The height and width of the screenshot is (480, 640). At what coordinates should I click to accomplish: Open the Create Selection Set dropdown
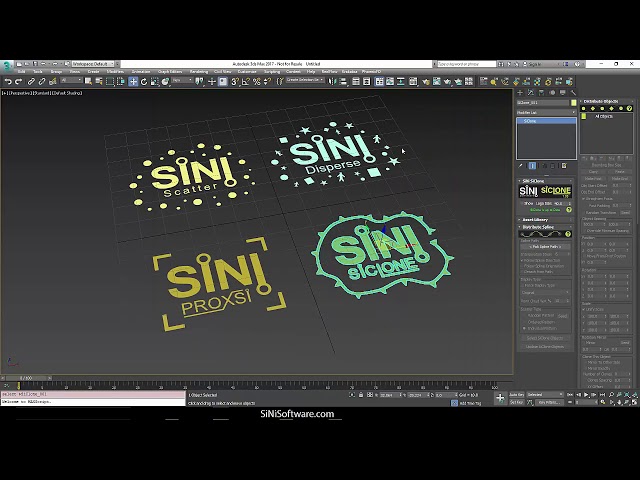305,80
